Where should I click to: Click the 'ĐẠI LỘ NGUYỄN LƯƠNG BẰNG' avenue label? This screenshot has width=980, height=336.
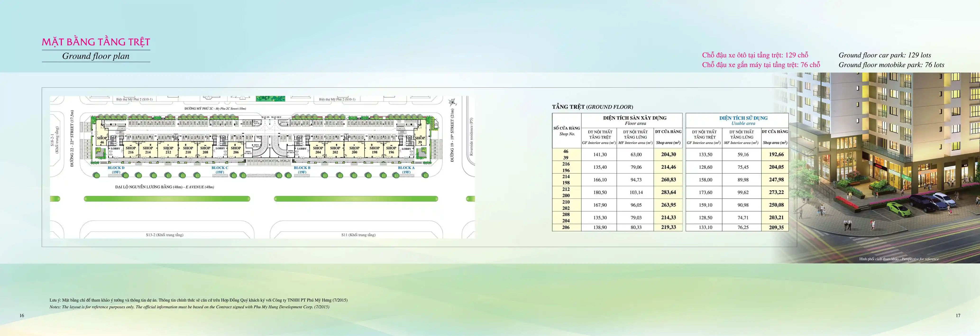[x=165, y=187]
